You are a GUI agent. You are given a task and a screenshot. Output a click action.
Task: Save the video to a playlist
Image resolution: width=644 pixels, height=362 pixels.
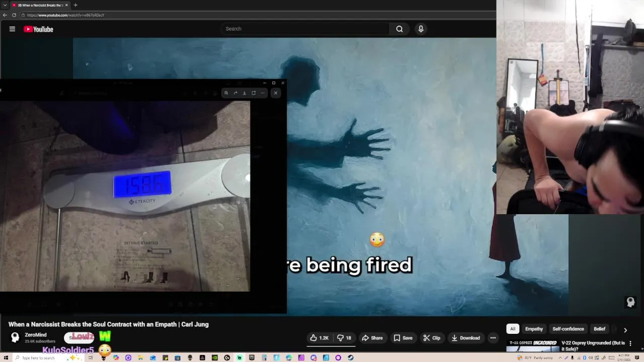(x=403, y=338)
